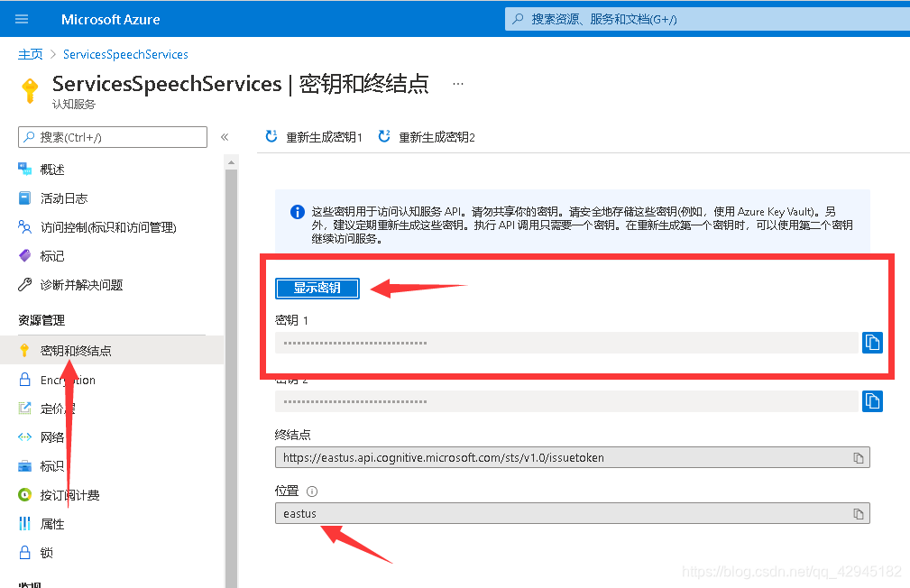Click the 定价层 pricing icon
910x588 pixels.
coord(24,408)
